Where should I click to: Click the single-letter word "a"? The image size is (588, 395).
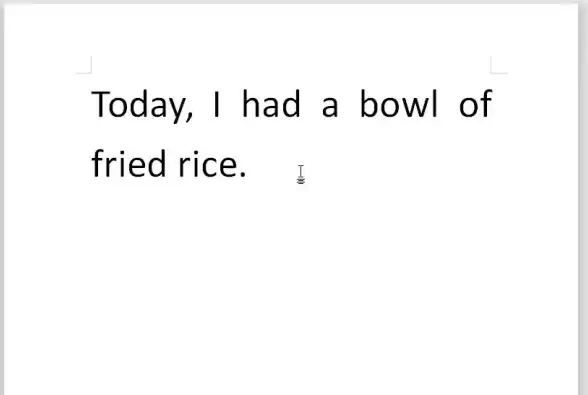point(330,107)
